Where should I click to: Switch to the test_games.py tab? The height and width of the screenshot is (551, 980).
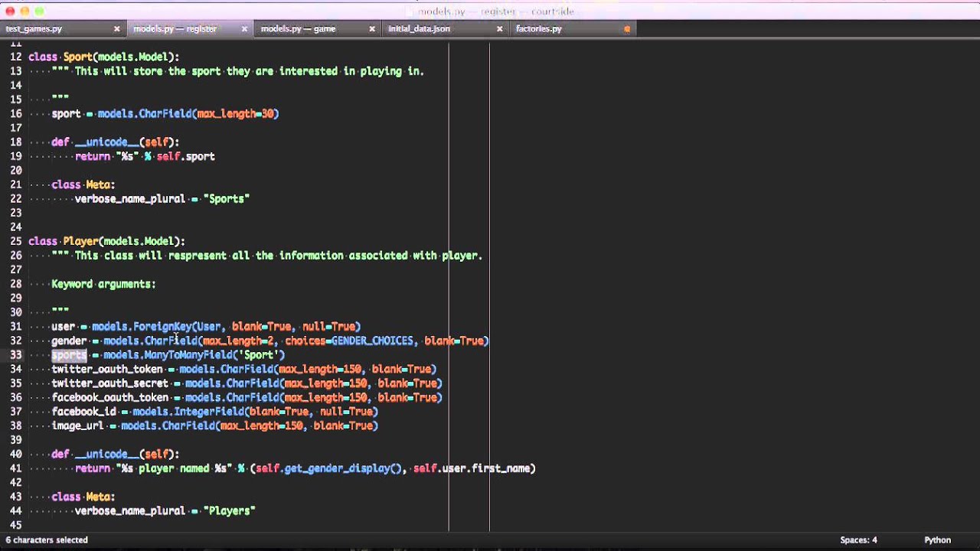click(x=34, y=29)
